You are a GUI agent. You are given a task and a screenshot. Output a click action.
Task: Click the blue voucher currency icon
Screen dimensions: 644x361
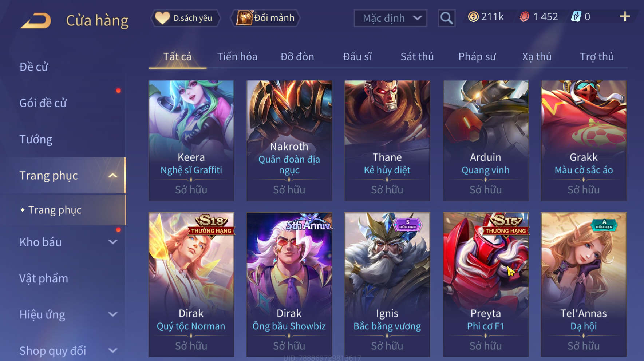(x=576, y=17)
